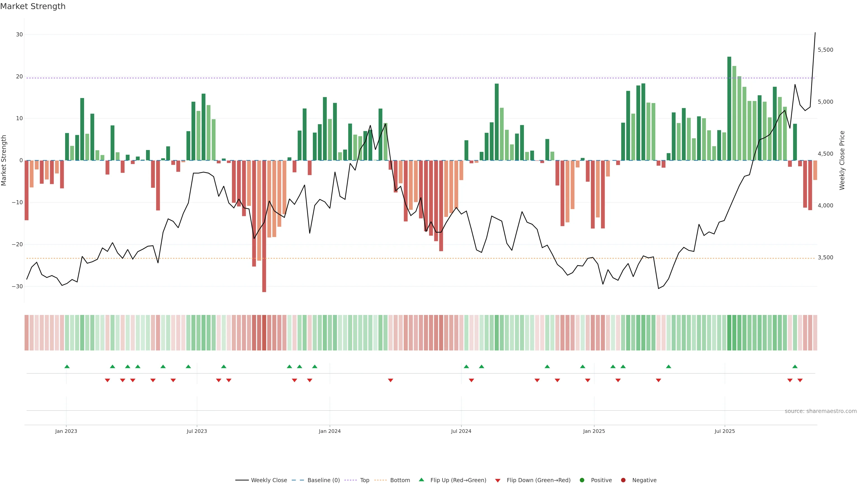
Task: Click the Jul 2024 x-axis label
Action: pyautogui.click(x=461, y=431)
